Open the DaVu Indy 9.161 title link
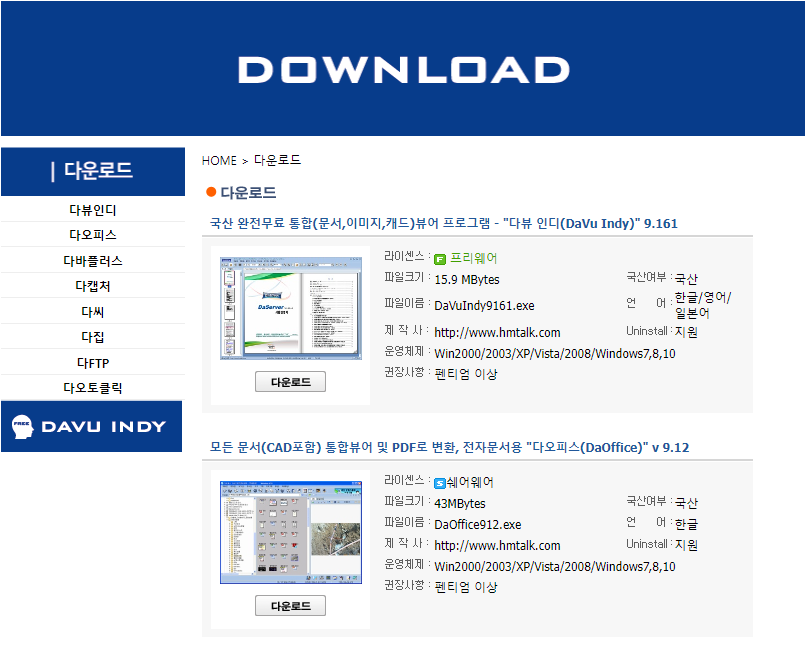This screenshot has height=645, width=805. click(444, 223)
